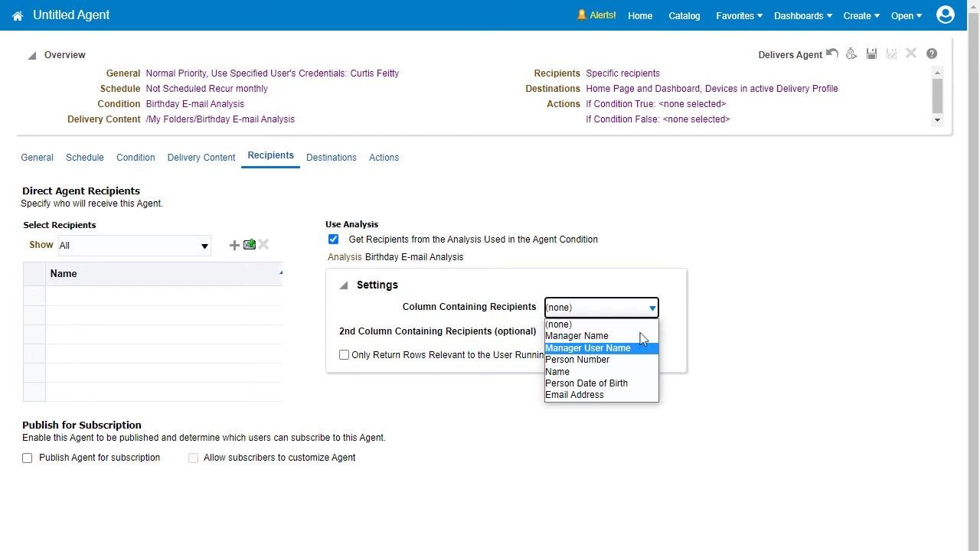Open the Destinations tab
The image size is (980, 551).
(x=332, y=158)
